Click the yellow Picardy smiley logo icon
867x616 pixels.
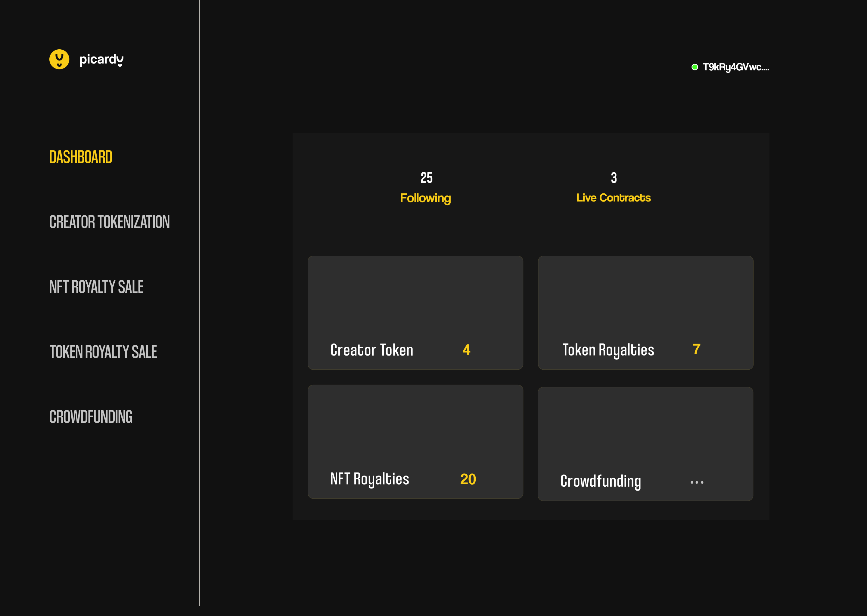(59, 59)
